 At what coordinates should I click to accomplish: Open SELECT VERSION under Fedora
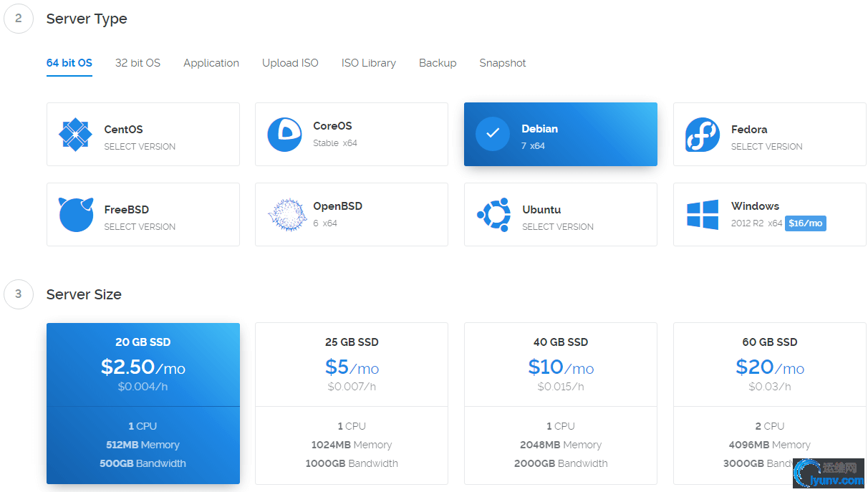tap(767, 147)
